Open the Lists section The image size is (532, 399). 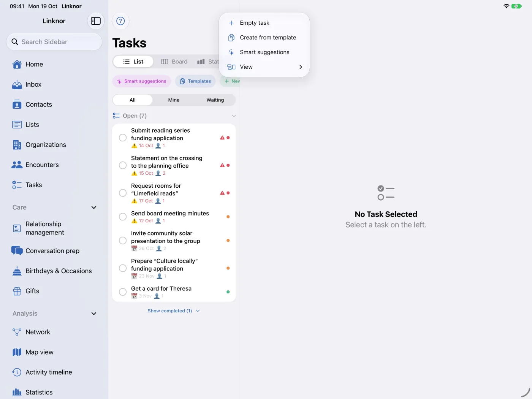[54, 125]
